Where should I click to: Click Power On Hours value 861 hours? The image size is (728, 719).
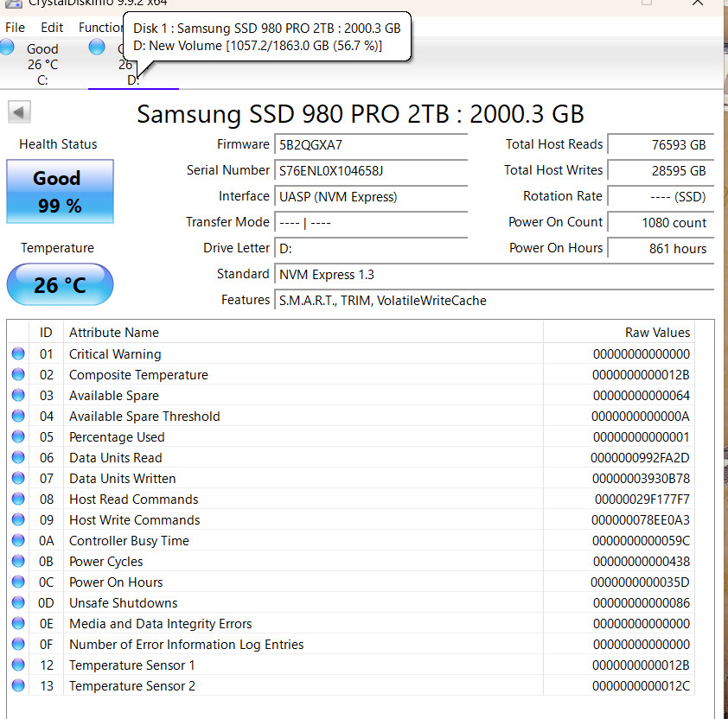(x=661, y=249)
